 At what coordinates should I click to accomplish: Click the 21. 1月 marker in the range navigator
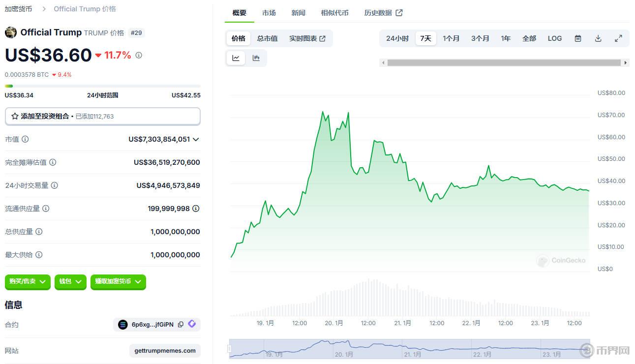tap(413, 354)
